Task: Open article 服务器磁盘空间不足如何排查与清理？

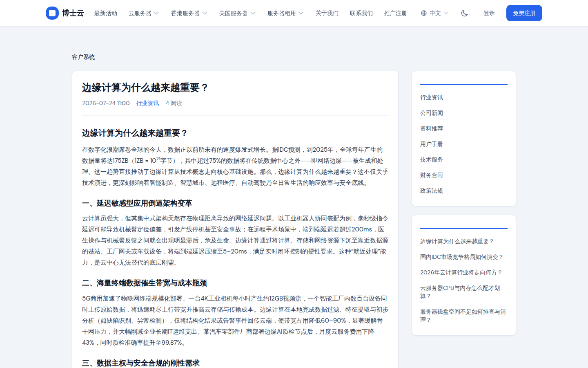Action: coord(463,316)
